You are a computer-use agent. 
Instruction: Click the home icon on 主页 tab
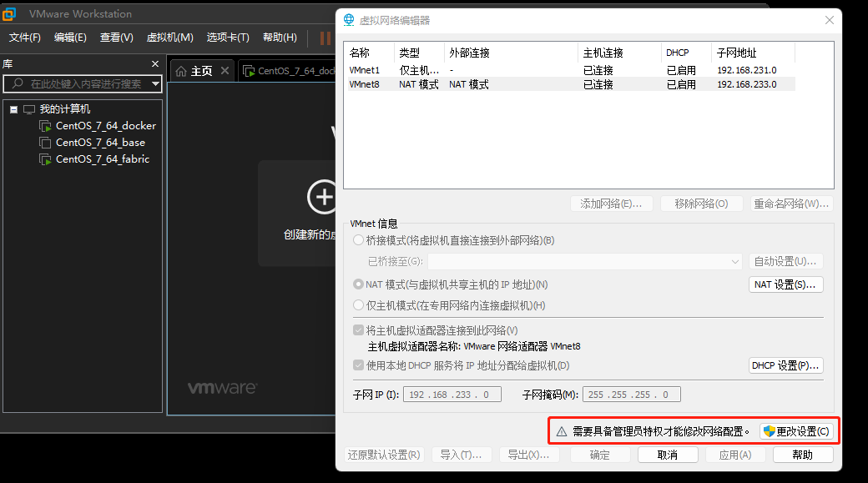[x=181, y=71]
